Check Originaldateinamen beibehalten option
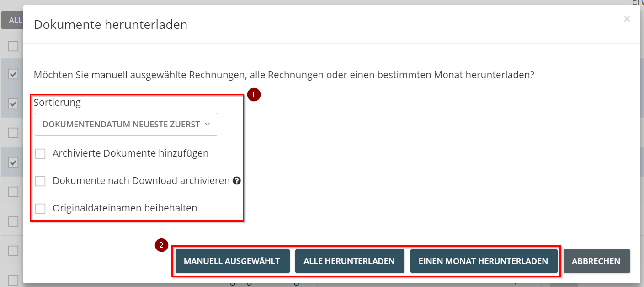This screenshot has width=644, height=287. [x=40, y=209]
